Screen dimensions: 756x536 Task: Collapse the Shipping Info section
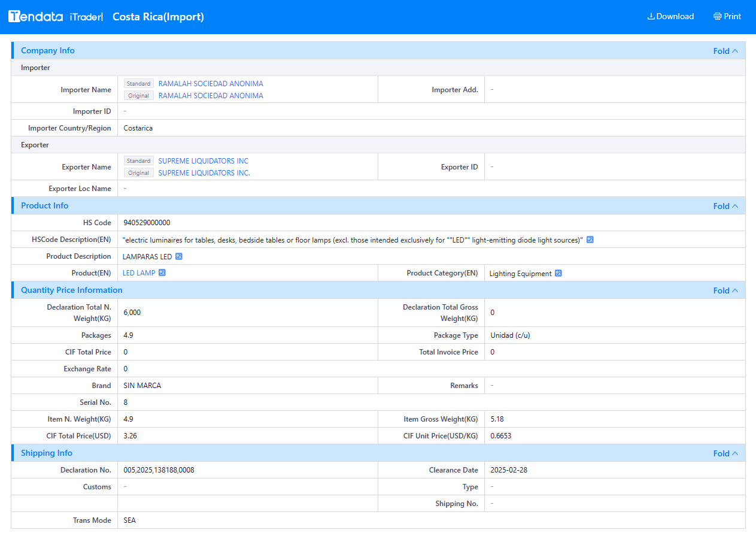[x=725, y=453]
